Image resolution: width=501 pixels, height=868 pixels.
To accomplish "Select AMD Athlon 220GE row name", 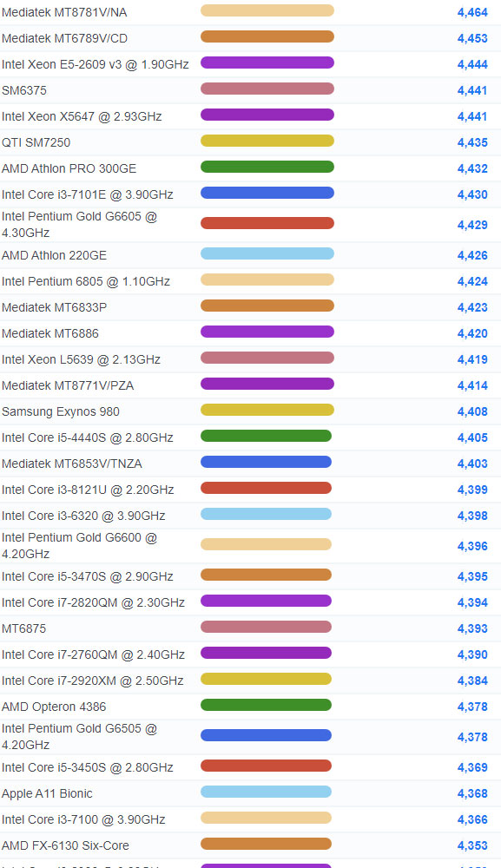I will (54, 255).
